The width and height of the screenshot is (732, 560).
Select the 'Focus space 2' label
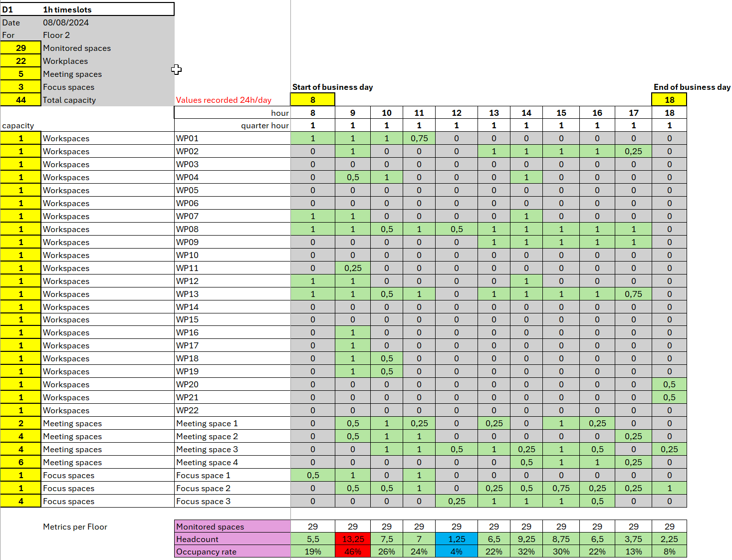pos(233,488)
